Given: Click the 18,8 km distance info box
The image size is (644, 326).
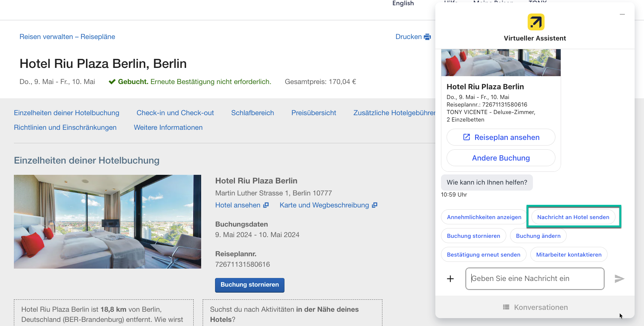Looking at the screenshot, I should point(104,313).
